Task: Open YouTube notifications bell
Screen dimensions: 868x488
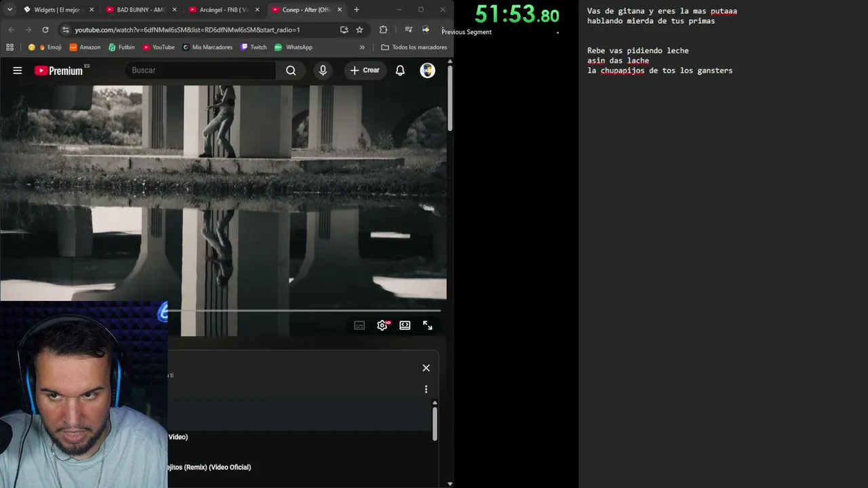Action: 400,70
